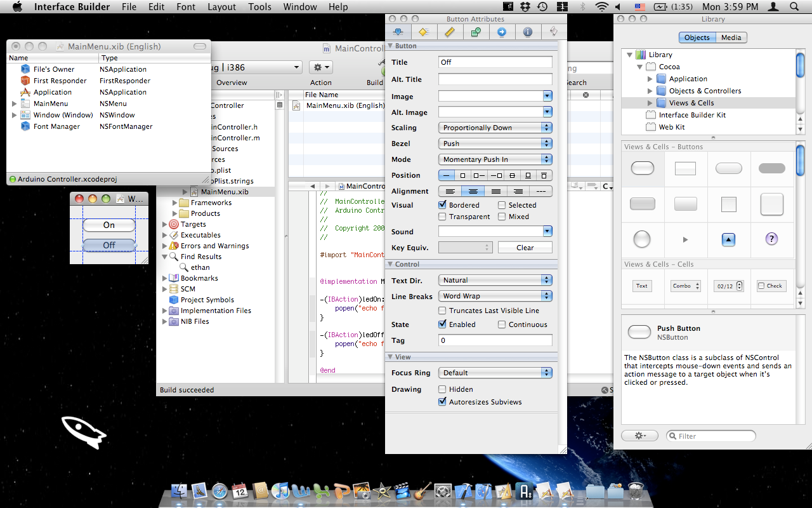This screenshot has width=812, height=508.
Task: Select the Combo cell object in Library
Action: [686, 286]
